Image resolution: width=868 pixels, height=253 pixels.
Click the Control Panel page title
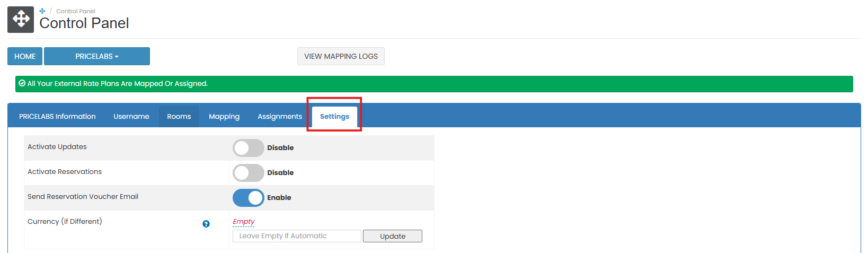pos(84,23)
